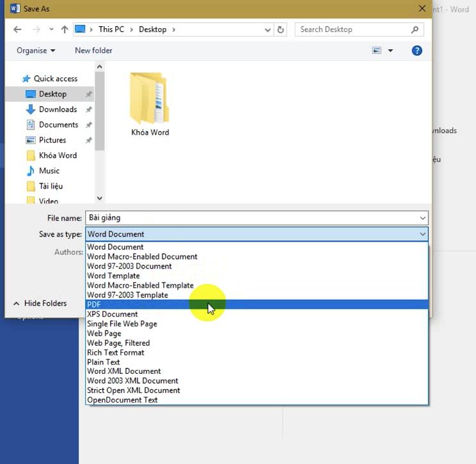Select PDF in the type list
The image size is (476, 464).
[x=257, y=304]
